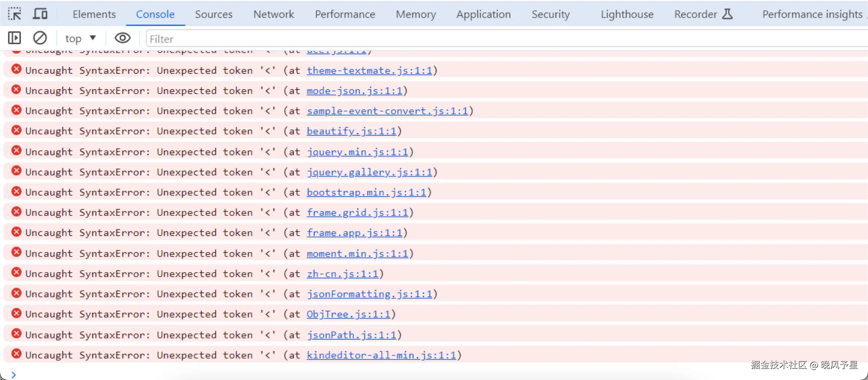Screen dimensions: 868x380
Task: Toggle the live expression eye icon
Action: click(122, 38)
